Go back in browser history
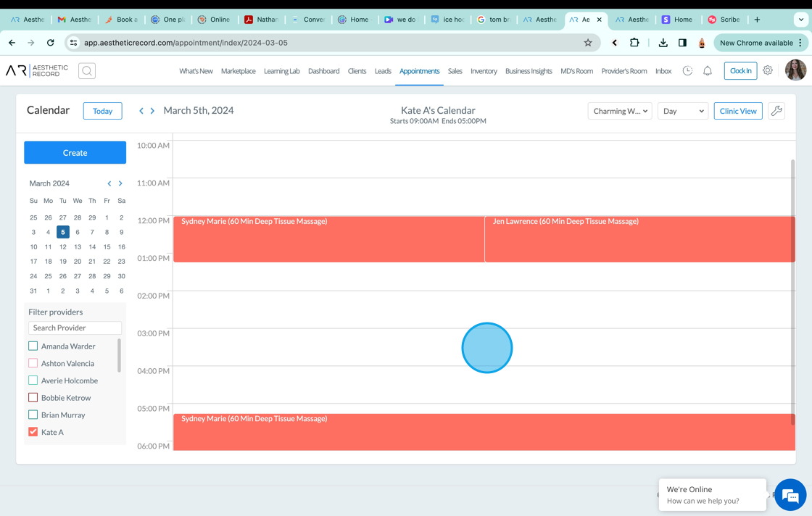This screenshot has width=812, height=516. point(12,43)
